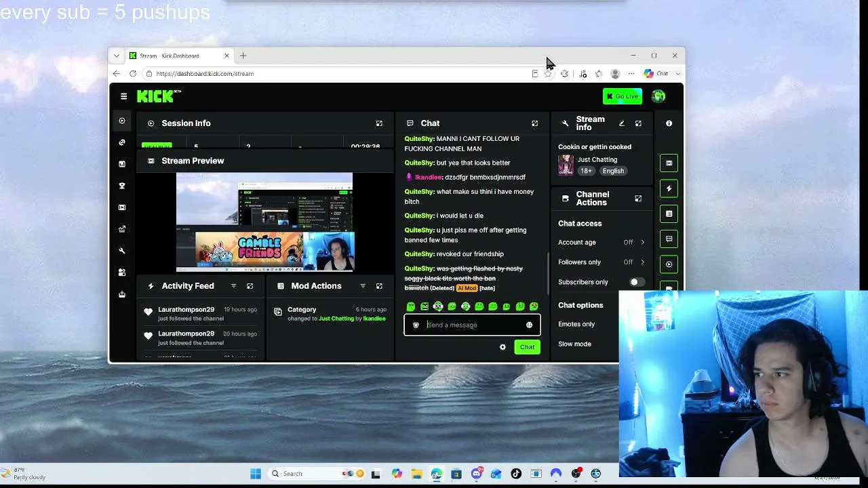Click the Send a message input field
This screenshot has width=868, height=488.
pyautogui.click(x=472, y=325)
